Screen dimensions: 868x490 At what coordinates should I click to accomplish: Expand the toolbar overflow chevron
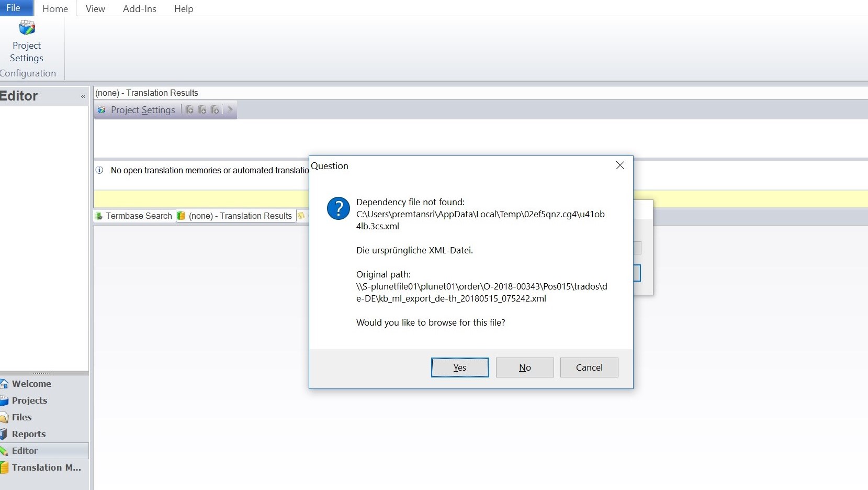[230, 109]
